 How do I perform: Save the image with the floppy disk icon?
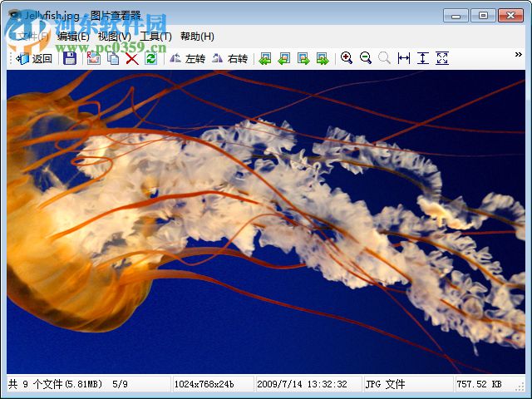[x=70, y=58]
